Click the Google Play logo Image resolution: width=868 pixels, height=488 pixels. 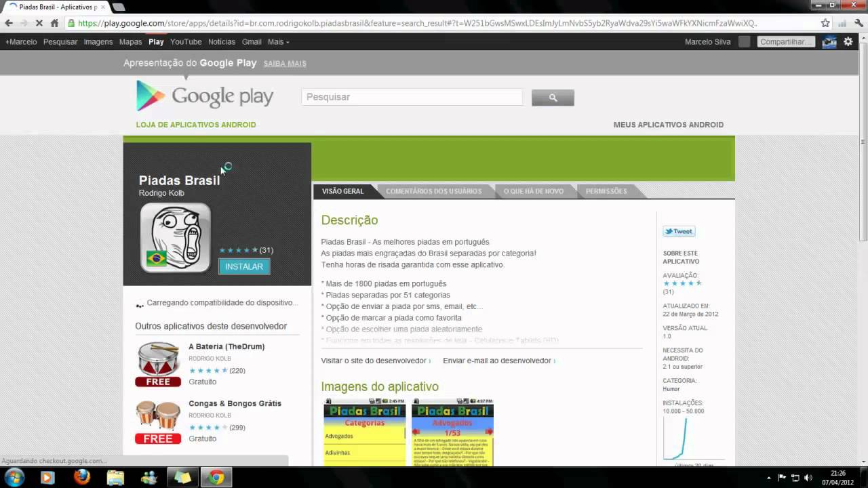point(205,96)
